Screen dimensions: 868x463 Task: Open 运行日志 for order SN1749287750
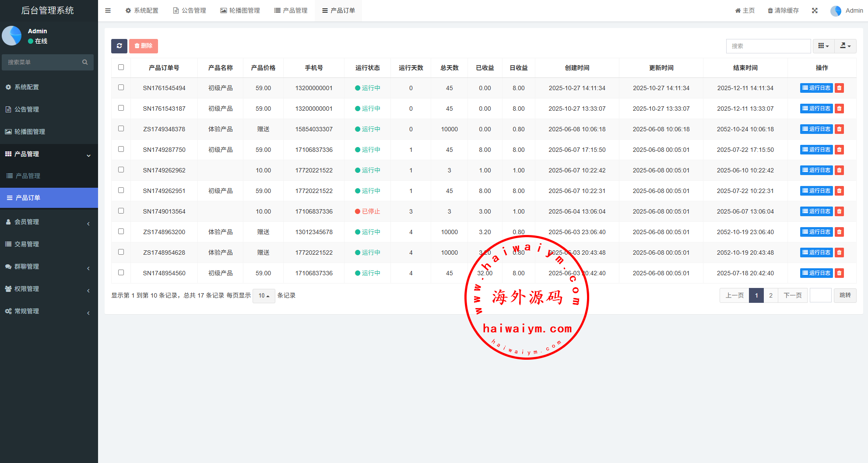click(816, 150)
